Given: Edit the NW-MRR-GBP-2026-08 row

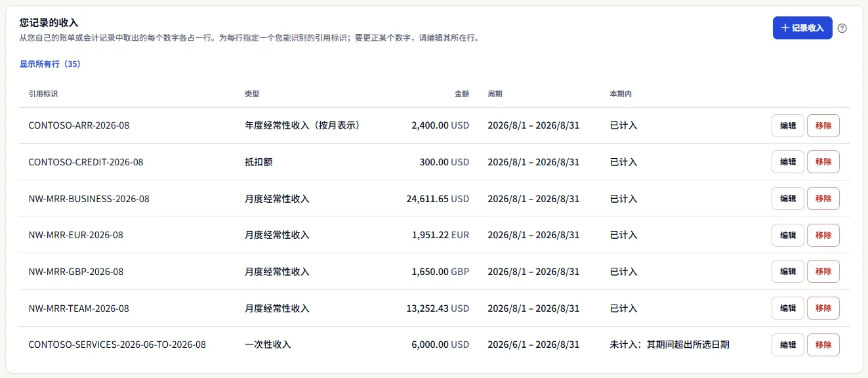Looking at the screenshot, I should tap(788, 272).
